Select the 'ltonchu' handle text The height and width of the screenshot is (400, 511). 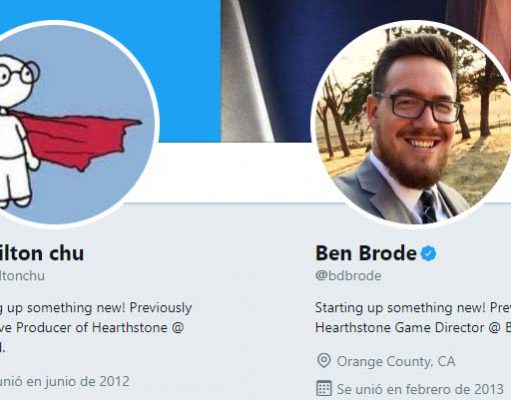[x=22, y=276]
